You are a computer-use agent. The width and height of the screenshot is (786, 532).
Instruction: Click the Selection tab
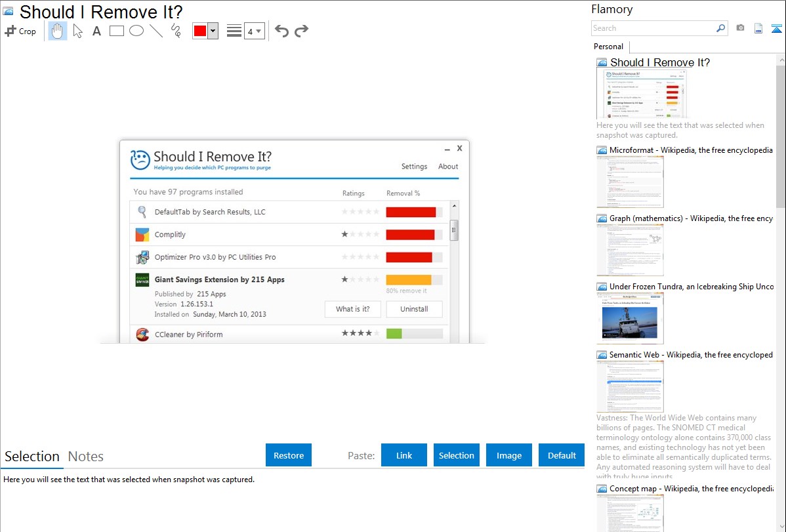click(32, 457)
